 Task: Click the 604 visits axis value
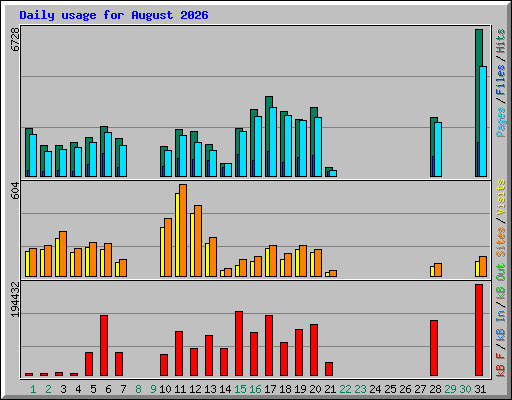click(15, 191)
